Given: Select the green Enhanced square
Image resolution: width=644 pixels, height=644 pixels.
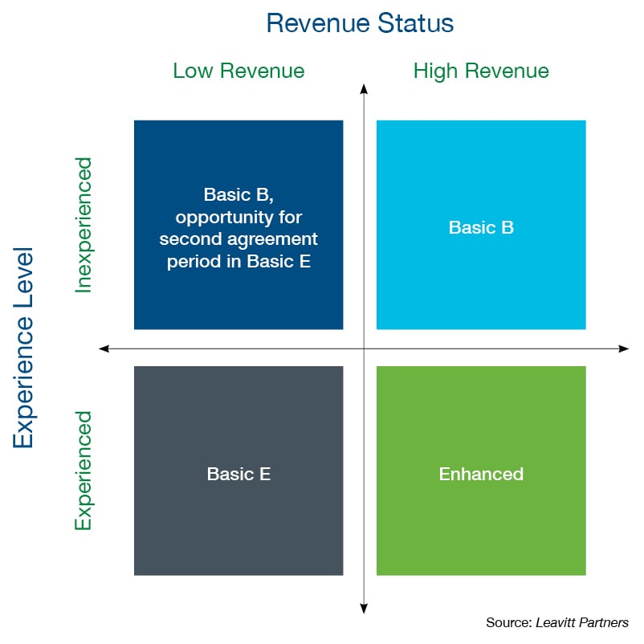Looking at the screenshot, I should [x=481, y=471].
